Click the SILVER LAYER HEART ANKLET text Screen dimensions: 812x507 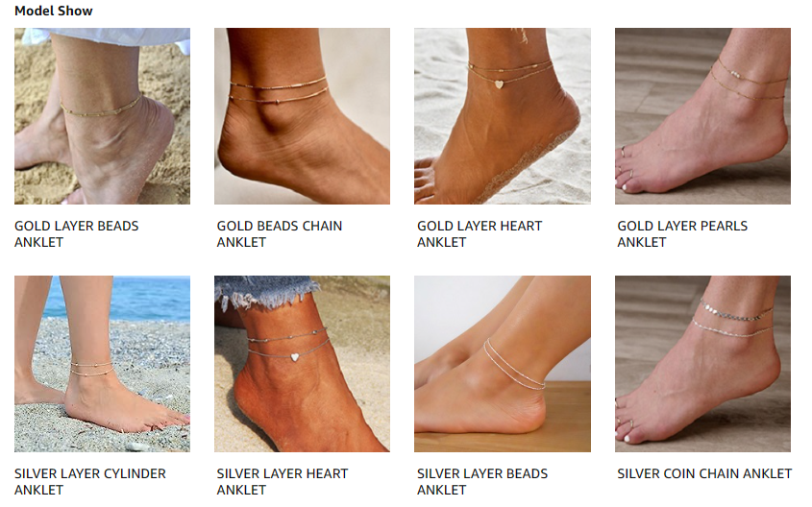[283, 482]
